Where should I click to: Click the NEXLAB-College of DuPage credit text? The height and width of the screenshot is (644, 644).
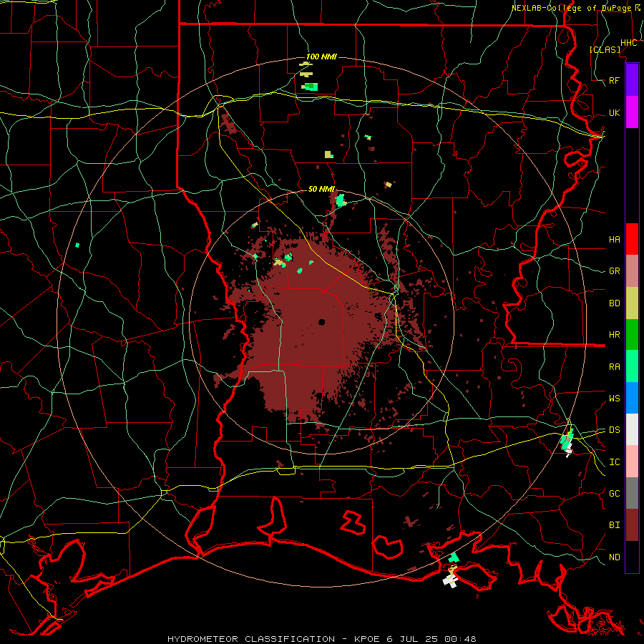coord(572,8)
